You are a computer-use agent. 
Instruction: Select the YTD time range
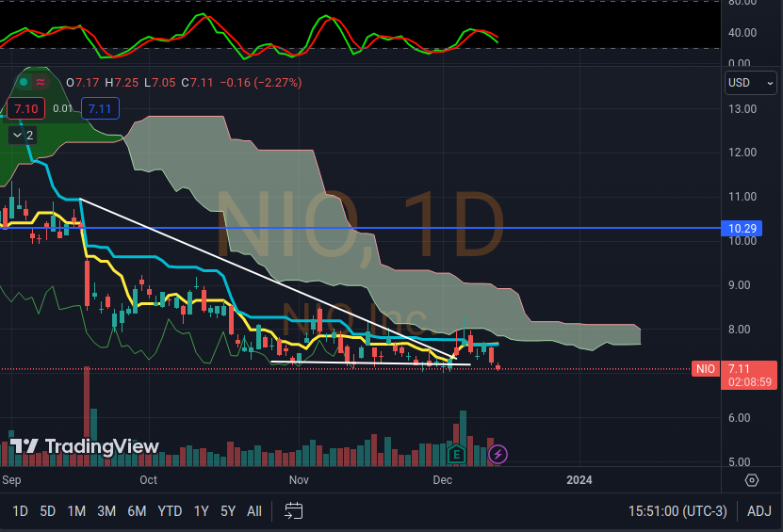pos(170,511)
